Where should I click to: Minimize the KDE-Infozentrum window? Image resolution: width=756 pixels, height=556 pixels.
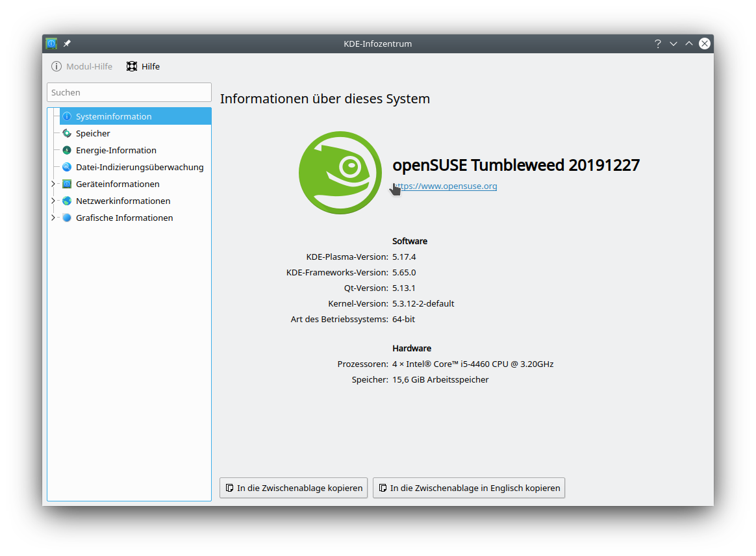pos(674,44)
